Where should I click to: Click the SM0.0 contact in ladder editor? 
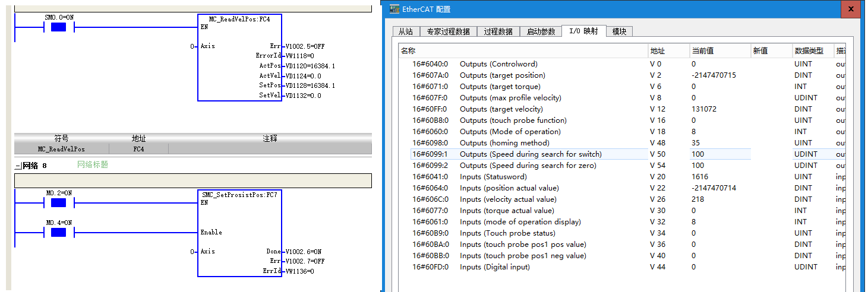[x=58, y=27]
